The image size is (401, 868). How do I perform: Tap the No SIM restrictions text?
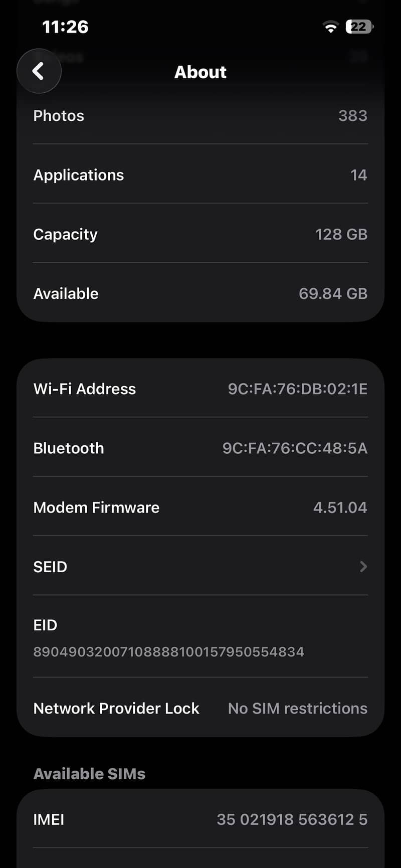coord(298,708)
